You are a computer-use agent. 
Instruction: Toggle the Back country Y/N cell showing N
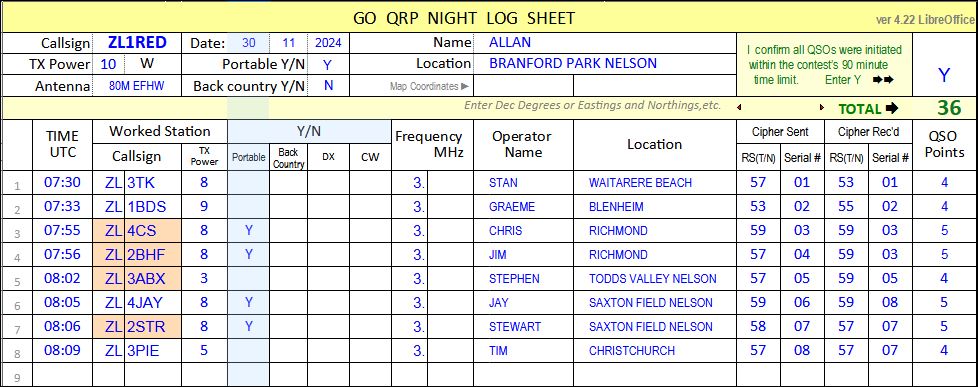328,86
